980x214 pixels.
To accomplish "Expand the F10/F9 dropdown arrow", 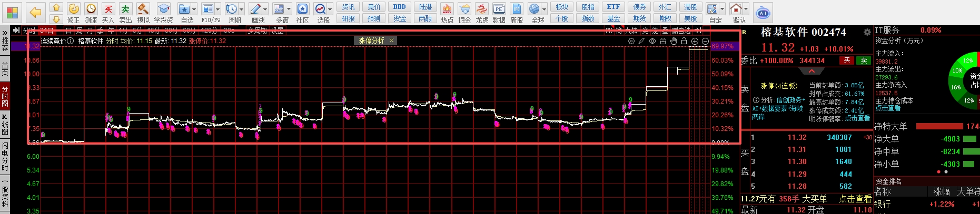I will pyautogui.click(x=217, y=9).
